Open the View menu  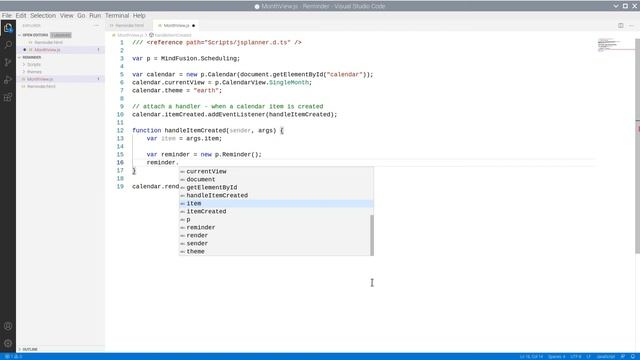67,16
